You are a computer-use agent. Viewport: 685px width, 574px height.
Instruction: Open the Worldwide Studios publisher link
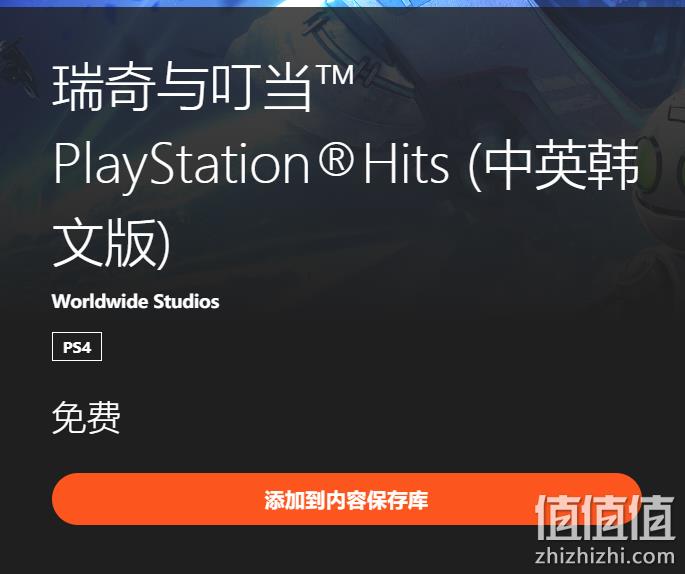135,301
